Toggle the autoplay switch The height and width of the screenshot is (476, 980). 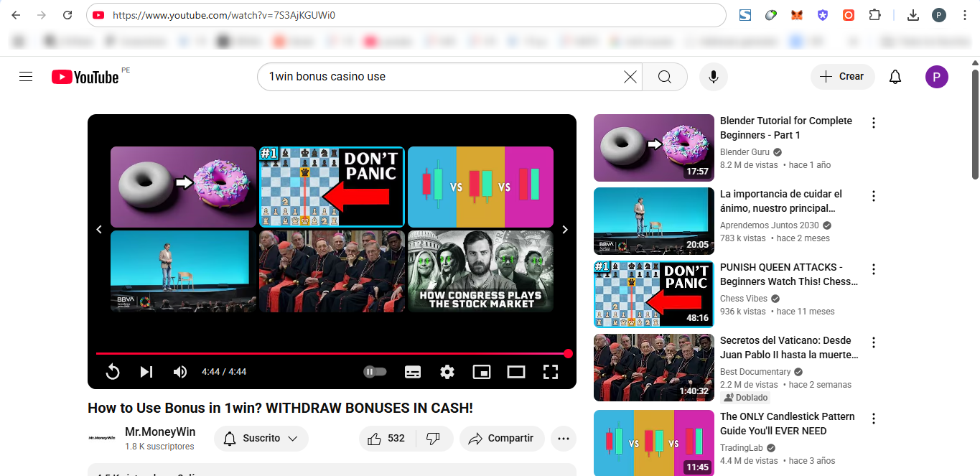(x=375, y=372)
